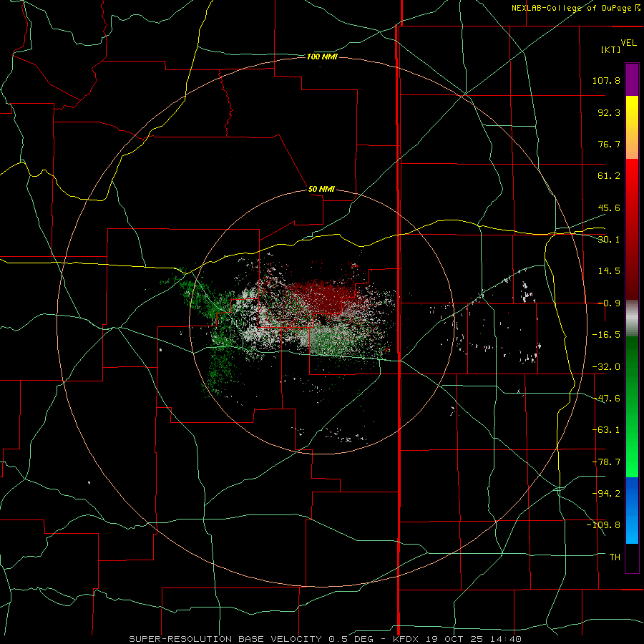Click the -94.2 legend value
This screenshot has width=644, height=644.
606,493
